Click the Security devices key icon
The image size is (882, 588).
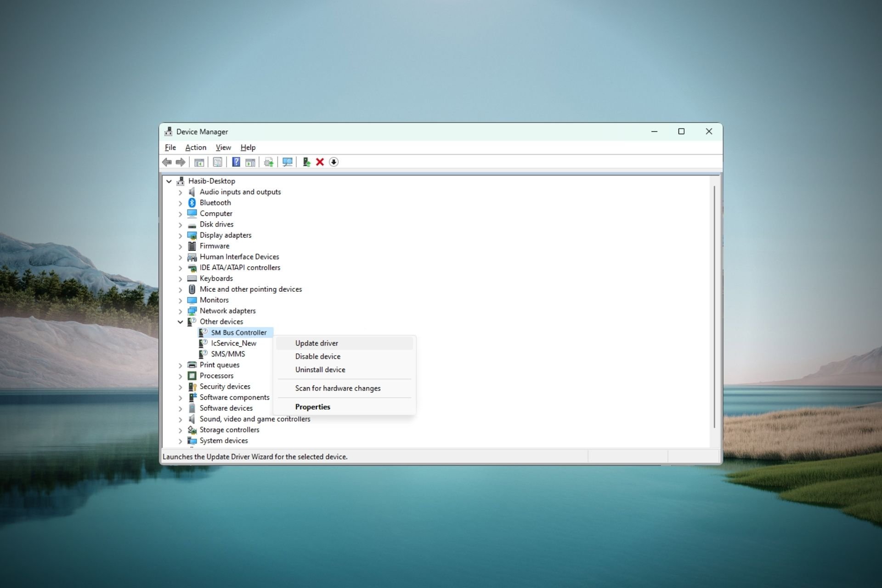(192, 387)
